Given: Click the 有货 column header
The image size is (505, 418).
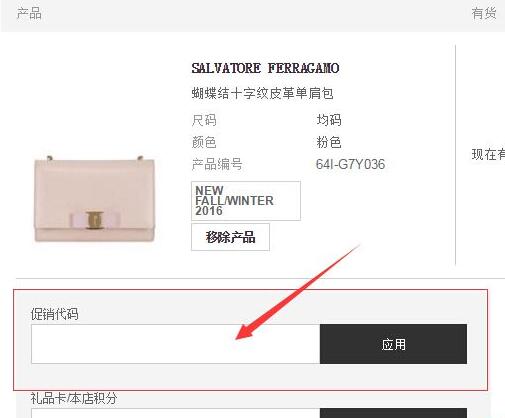Looking at the screenshot, I should (484, 14).
